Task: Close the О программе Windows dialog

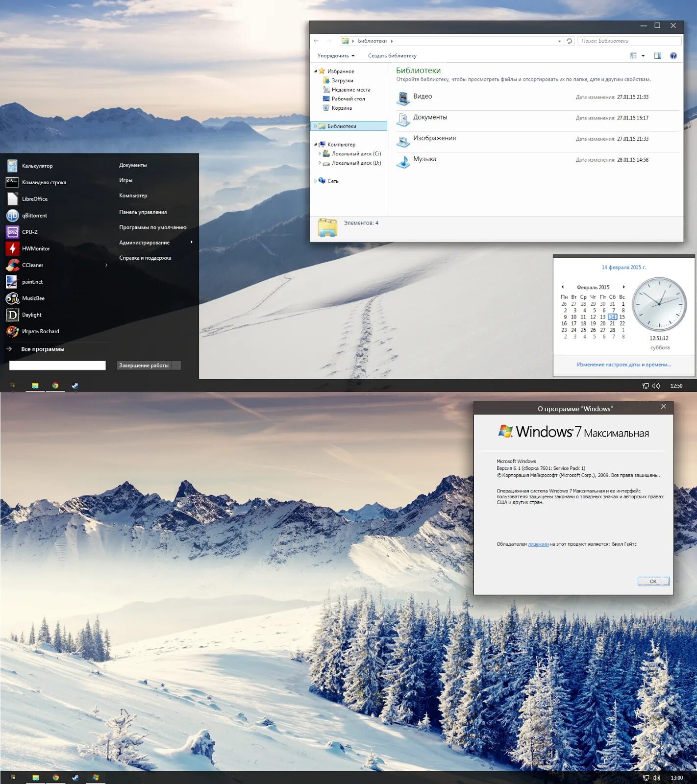Action: (664, 407)
